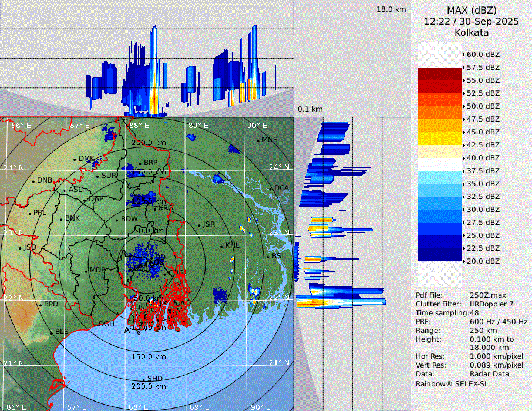Click the small arrow beside 60.0 dBZ
Screen dimensions: 532x411
click(464, 55)
